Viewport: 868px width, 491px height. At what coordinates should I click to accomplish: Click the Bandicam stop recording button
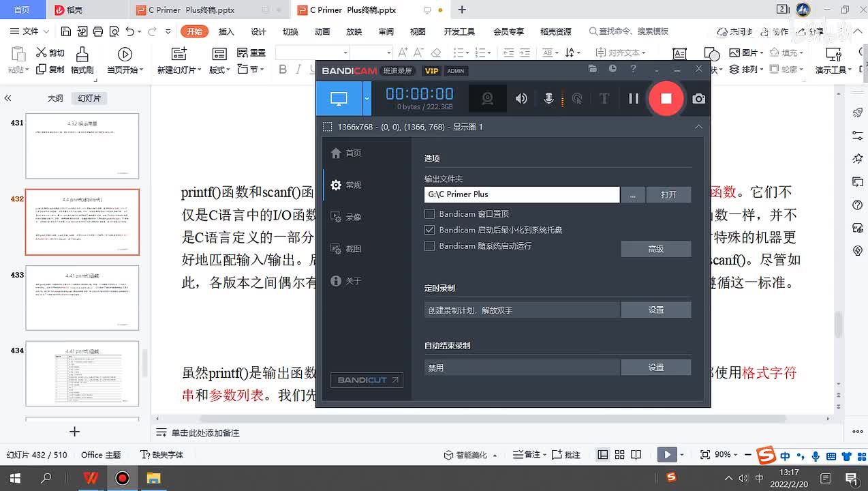[x=666, y=98]
